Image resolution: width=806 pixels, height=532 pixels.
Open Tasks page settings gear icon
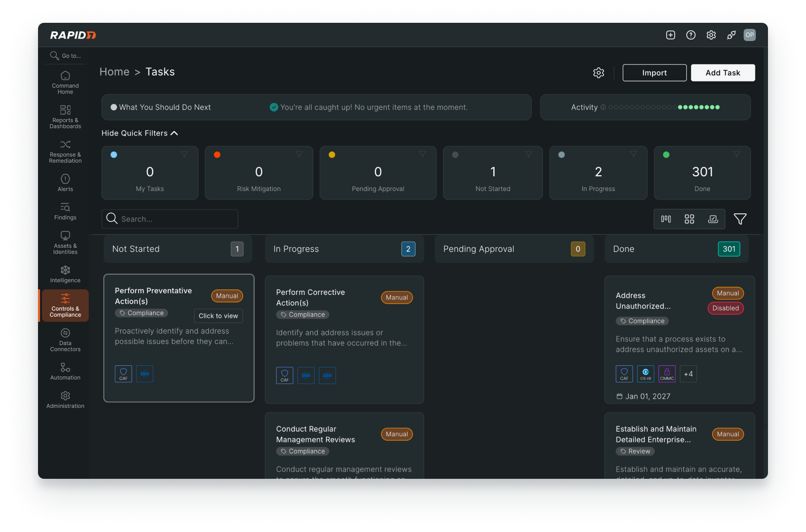[x=599, y=73]
